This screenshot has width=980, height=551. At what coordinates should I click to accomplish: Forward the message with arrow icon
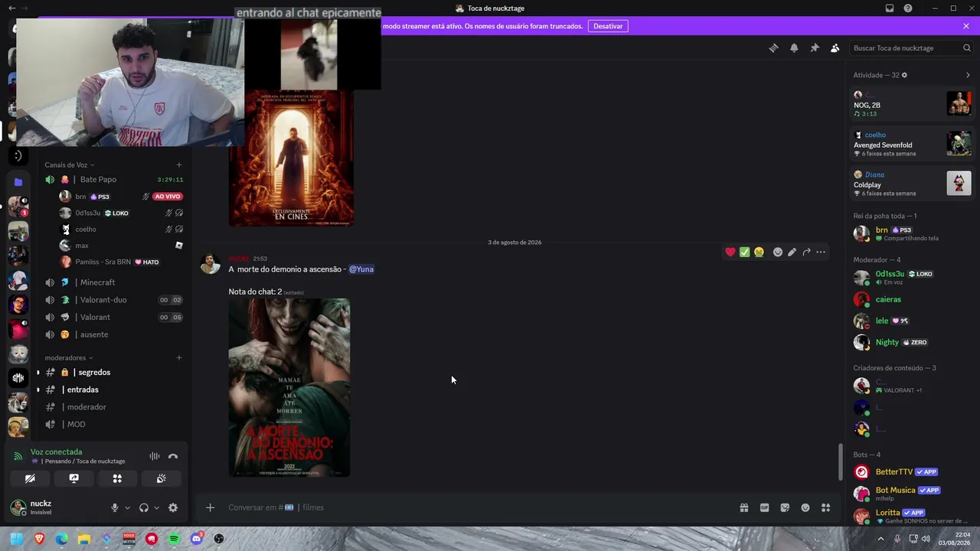pyautogui.click(x=806, y=252)
